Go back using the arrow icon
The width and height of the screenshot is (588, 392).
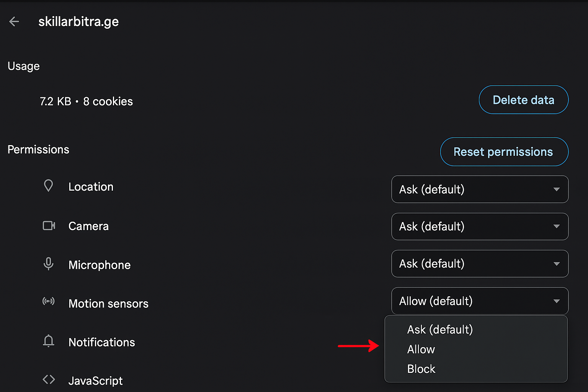(14, 21)
